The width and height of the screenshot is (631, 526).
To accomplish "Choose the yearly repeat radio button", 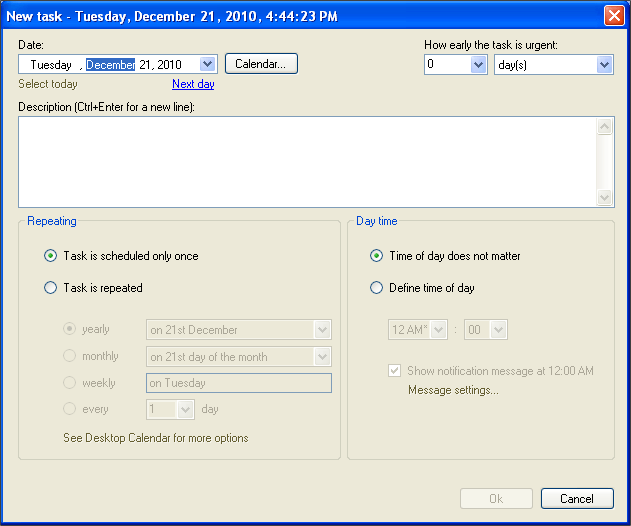I will 69,329.
